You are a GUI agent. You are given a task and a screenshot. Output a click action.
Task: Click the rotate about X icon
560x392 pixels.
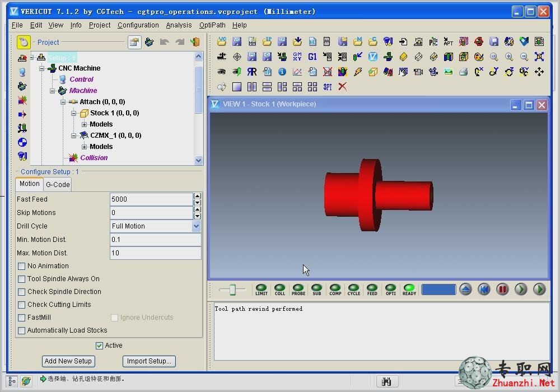tap(479, 72)
